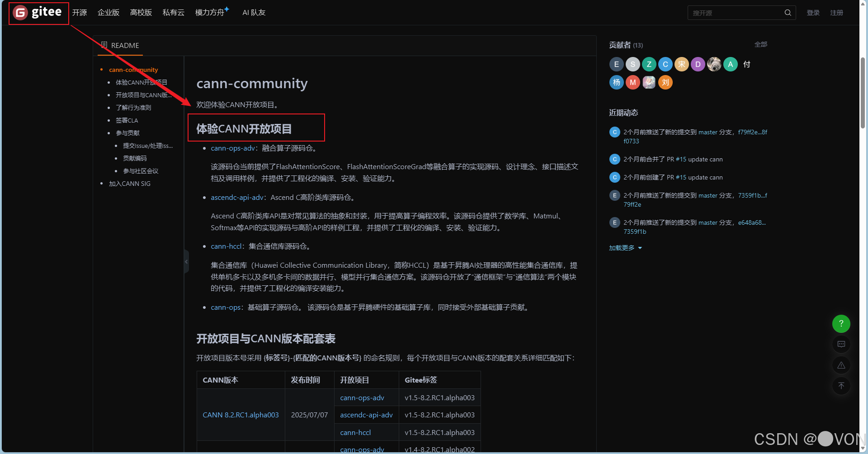The image size is (868, 454).
Task: Click the 登录 link
Action: tap(813, 13)
